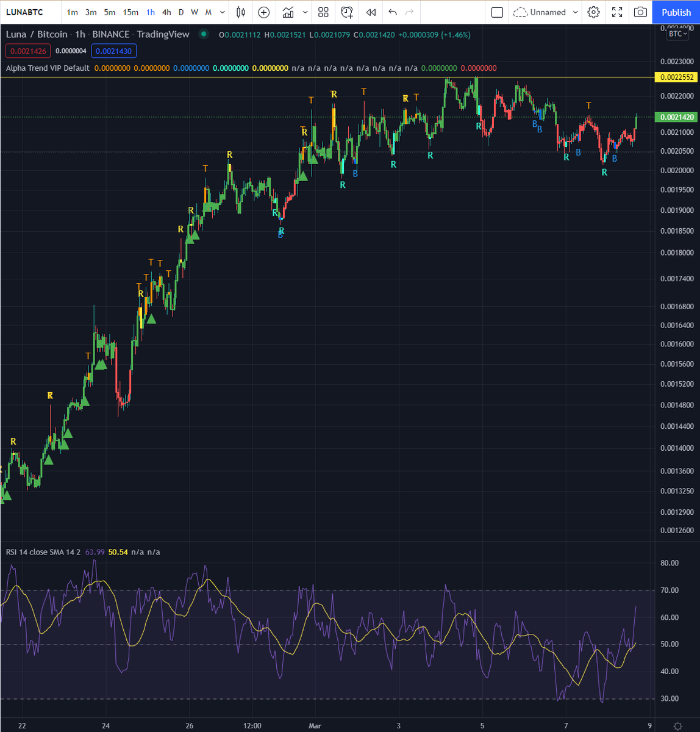Click the Publish button
The height and width of the screenshot is (732, 700).
point(676,12)
